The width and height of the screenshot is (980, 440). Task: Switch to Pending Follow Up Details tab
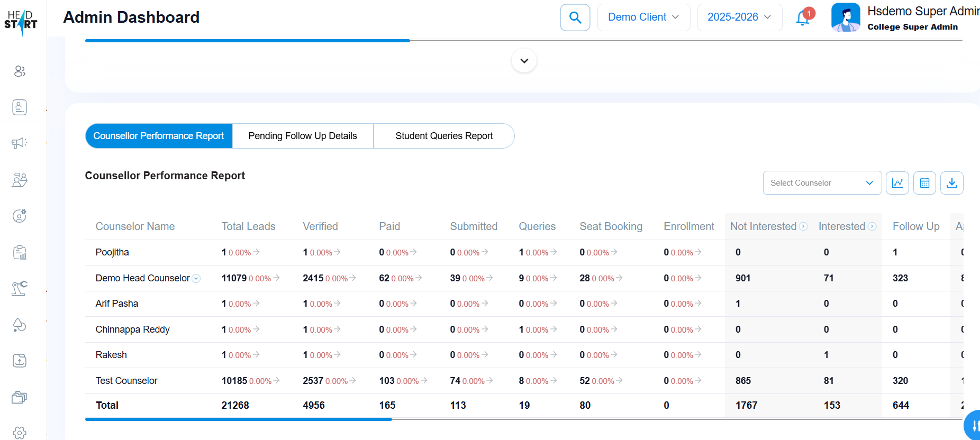[x=303, y=136]
